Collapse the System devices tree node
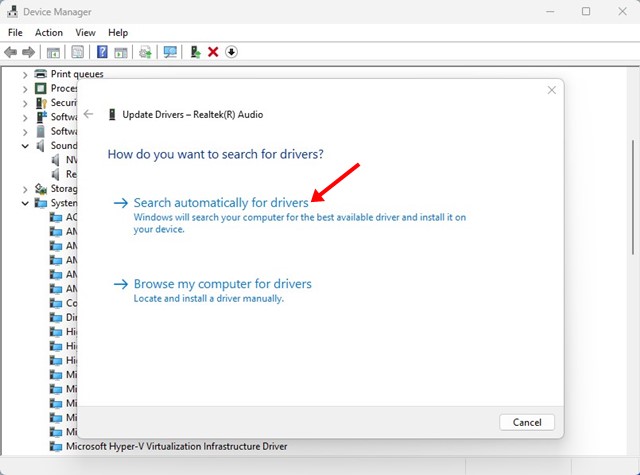 (26, 203)
